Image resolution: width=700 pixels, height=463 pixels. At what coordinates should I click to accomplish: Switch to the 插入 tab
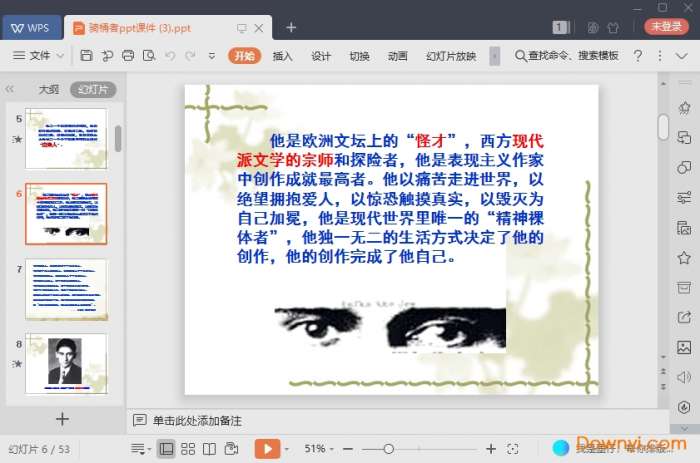283,56
